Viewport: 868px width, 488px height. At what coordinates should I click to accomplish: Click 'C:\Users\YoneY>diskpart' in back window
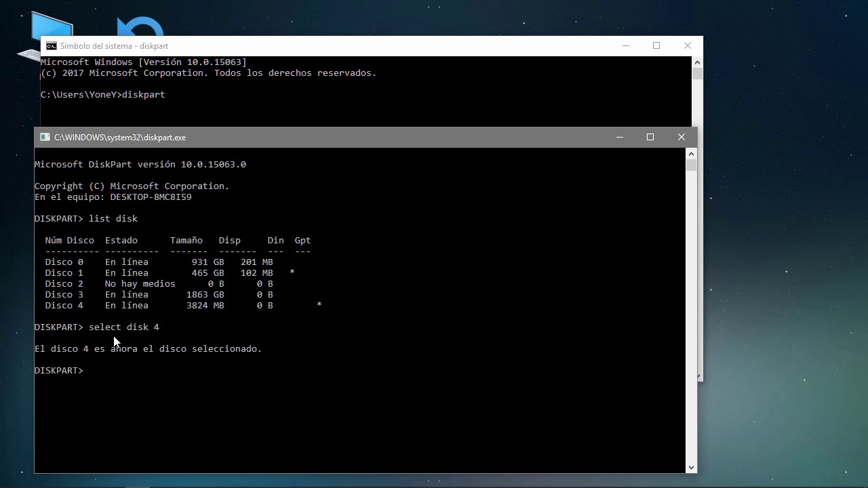pos(103,95)
